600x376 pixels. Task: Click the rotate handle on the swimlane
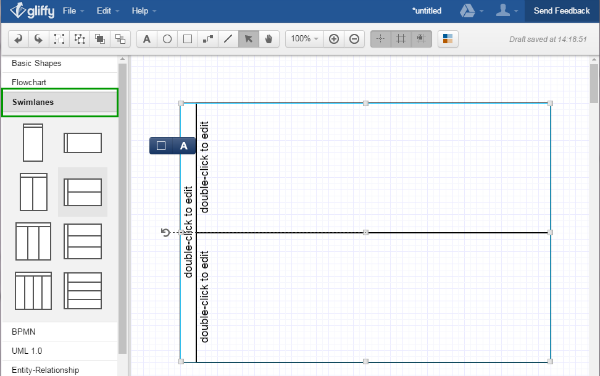coord(165,232)
